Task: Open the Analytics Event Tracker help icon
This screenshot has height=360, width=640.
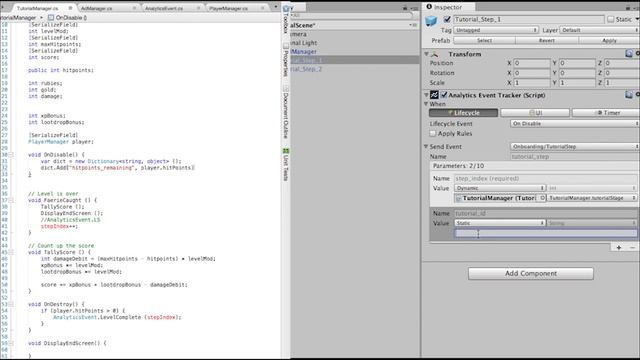Action: click(x=629, y=95)
